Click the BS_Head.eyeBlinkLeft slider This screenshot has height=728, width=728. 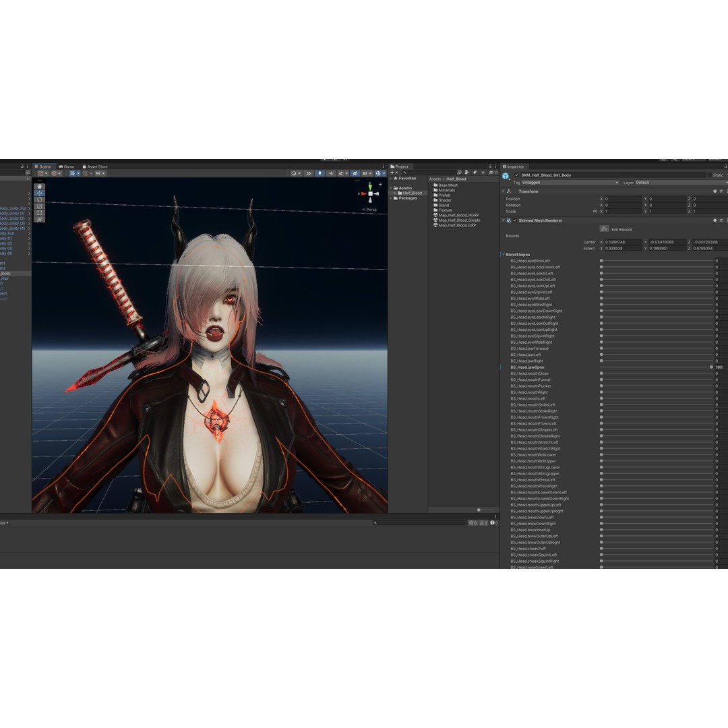pyautogui.click(x=657, y=261)
